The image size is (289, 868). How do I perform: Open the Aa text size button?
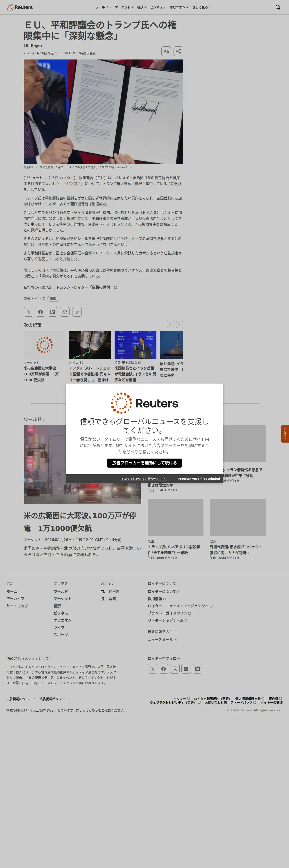click(x=166, y=51)
